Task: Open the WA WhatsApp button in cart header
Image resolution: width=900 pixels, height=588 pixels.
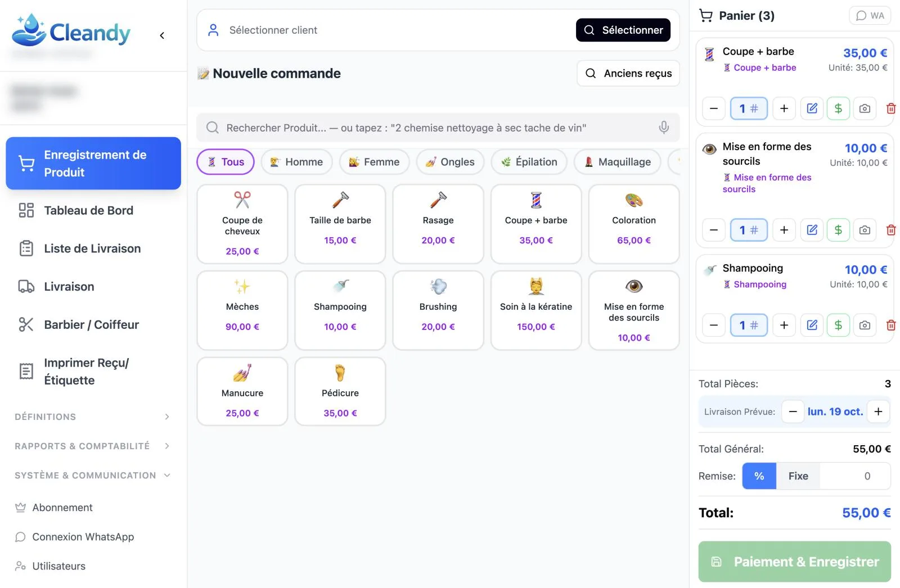Action: (870, 16)
